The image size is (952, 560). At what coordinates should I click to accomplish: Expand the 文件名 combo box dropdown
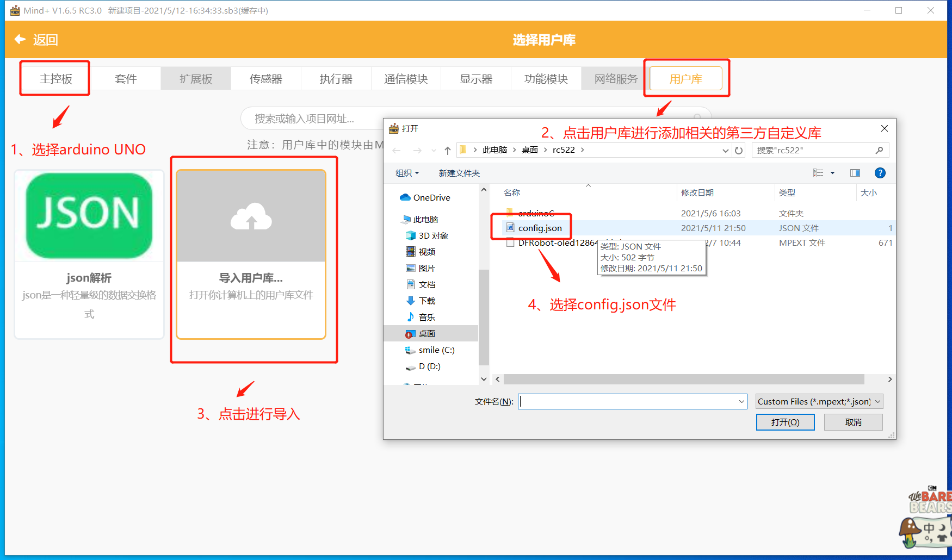click(741, 401)
